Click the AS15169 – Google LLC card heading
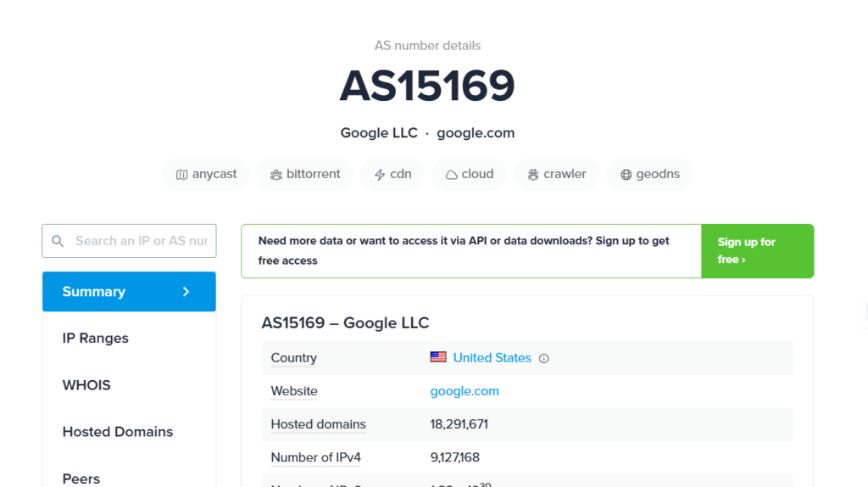 click(x=345, y=323)
